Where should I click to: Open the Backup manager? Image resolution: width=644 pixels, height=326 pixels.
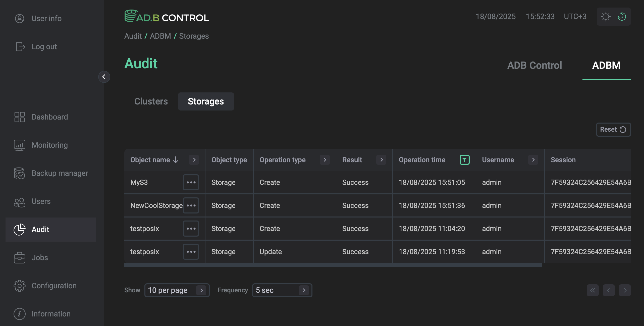(60, 173)
